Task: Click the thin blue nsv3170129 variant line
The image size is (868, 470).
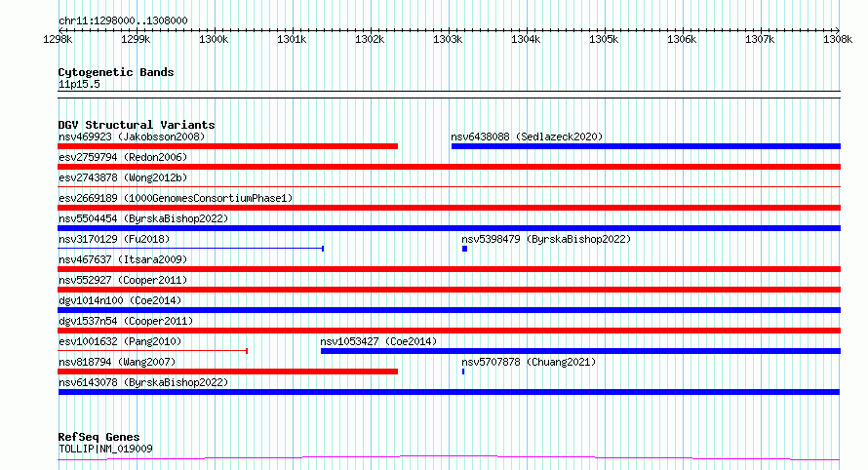Action: click(190, 249)
